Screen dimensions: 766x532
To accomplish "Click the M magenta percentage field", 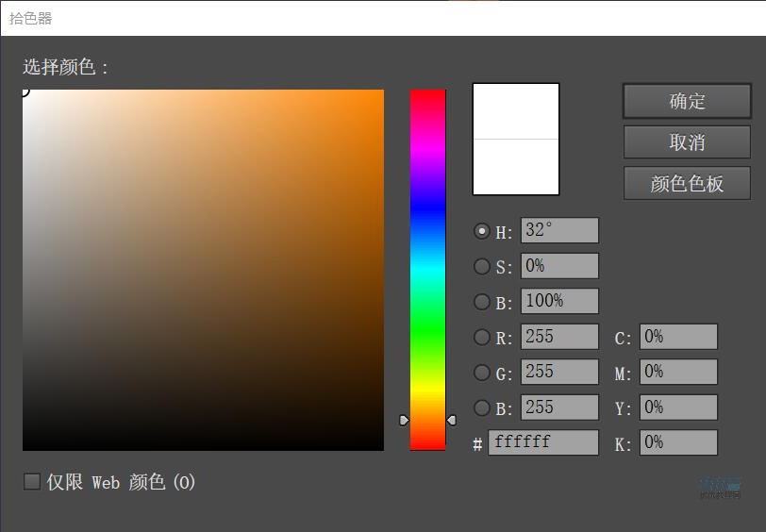I will (677, 373).
